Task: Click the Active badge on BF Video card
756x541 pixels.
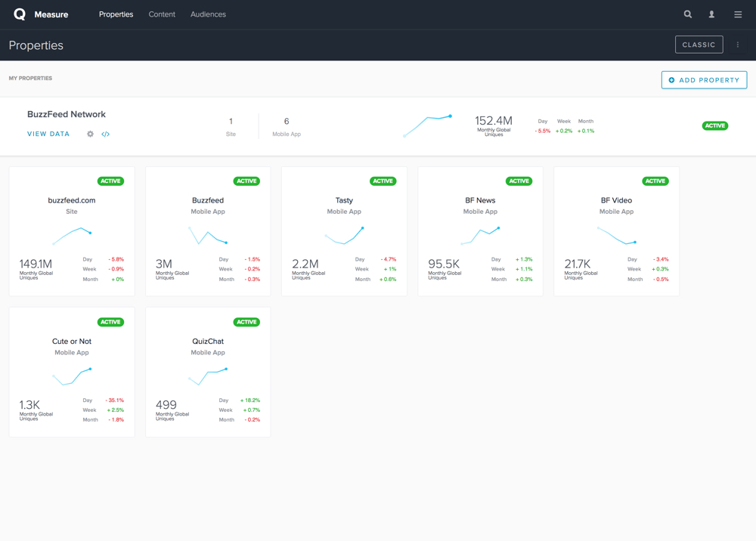Action: 655,181
